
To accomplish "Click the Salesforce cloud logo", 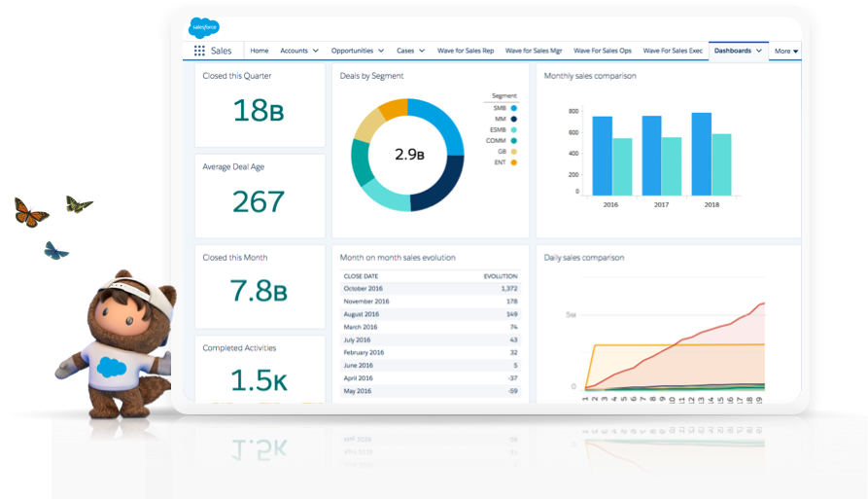I will point(204,27).
